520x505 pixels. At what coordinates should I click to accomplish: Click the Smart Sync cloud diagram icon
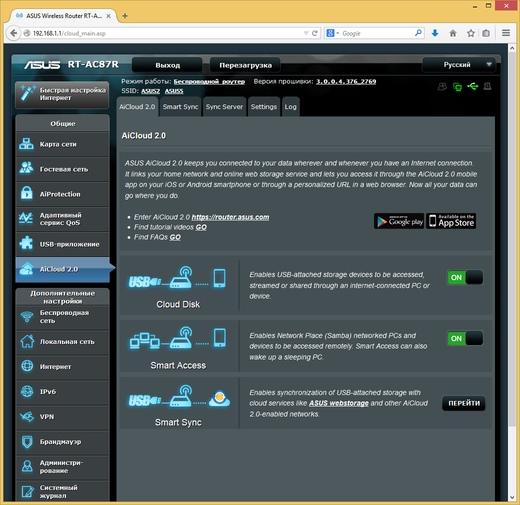179,397
